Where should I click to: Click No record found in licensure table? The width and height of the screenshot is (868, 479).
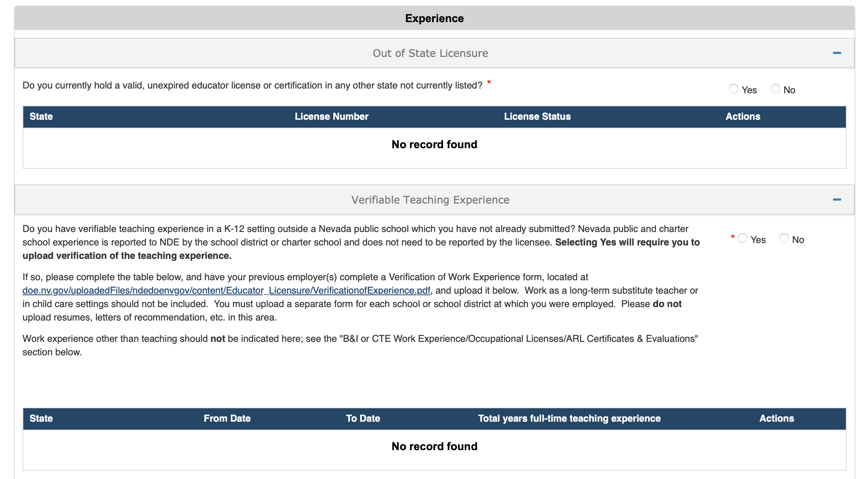click(434, 145)
